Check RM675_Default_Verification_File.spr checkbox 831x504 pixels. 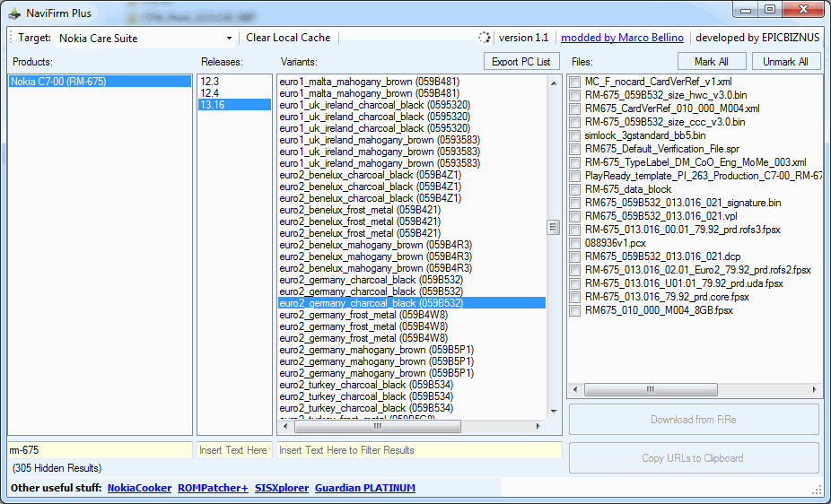coord(574,149)
